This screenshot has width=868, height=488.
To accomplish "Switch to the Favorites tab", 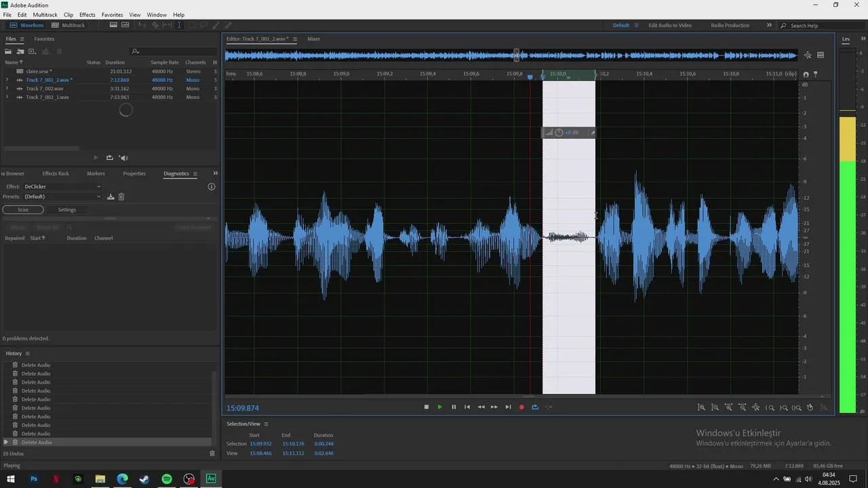I will point(44,39).
